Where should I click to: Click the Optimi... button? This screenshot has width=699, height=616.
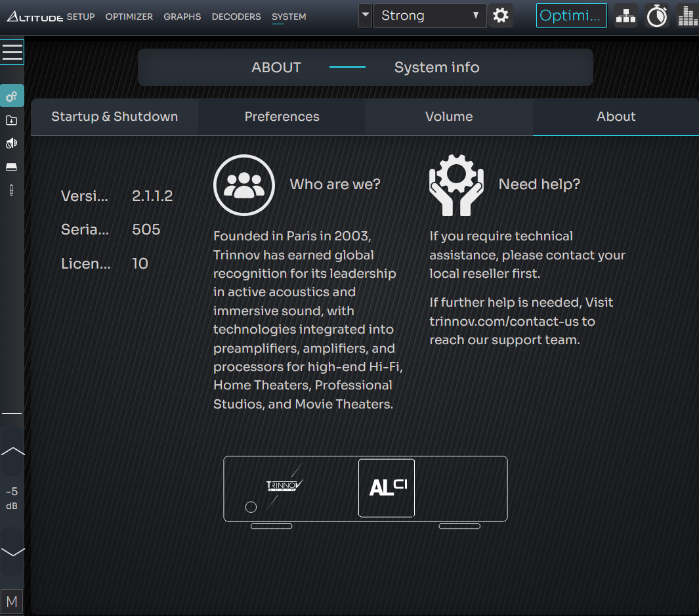(571, 16)
